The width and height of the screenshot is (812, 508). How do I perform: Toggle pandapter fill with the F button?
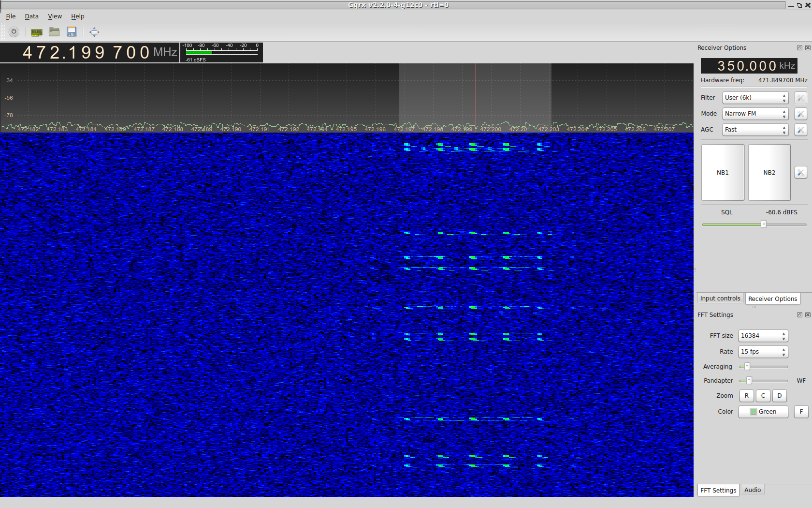coord(801,412)
